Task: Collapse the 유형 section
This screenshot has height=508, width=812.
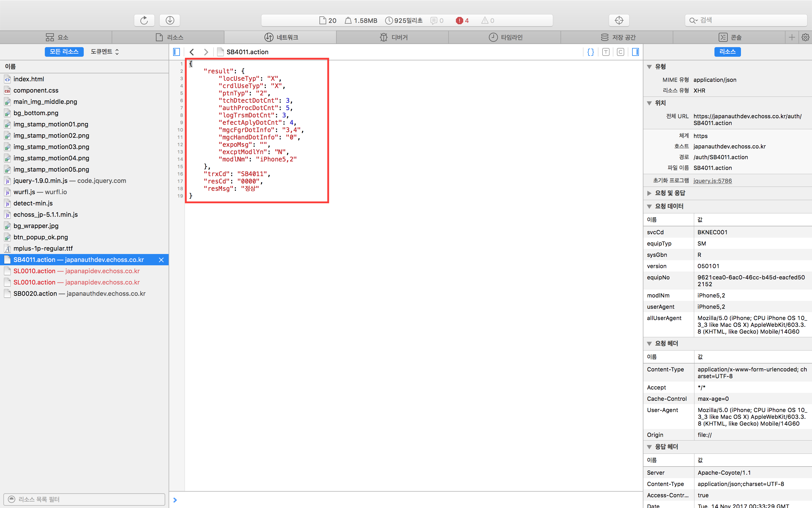Action: [x=649, y=67]
